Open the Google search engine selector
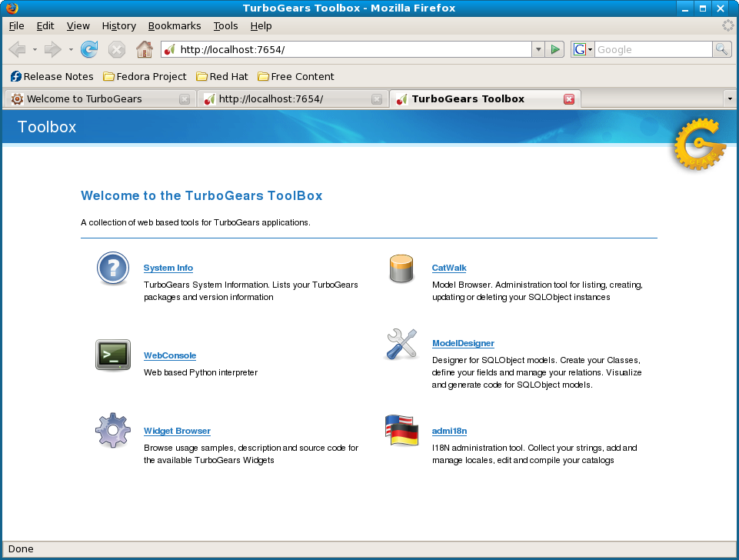Viewport: 739px width, 560px height. [583, 49]
